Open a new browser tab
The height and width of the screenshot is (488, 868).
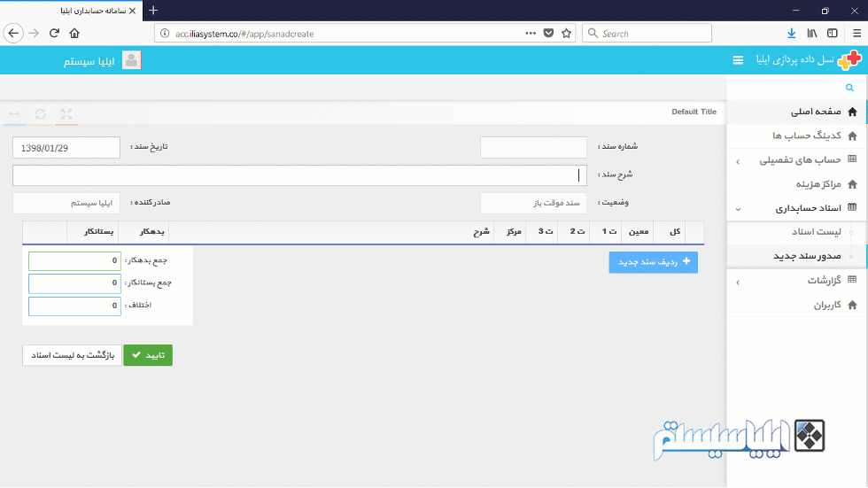click(153, 11)
